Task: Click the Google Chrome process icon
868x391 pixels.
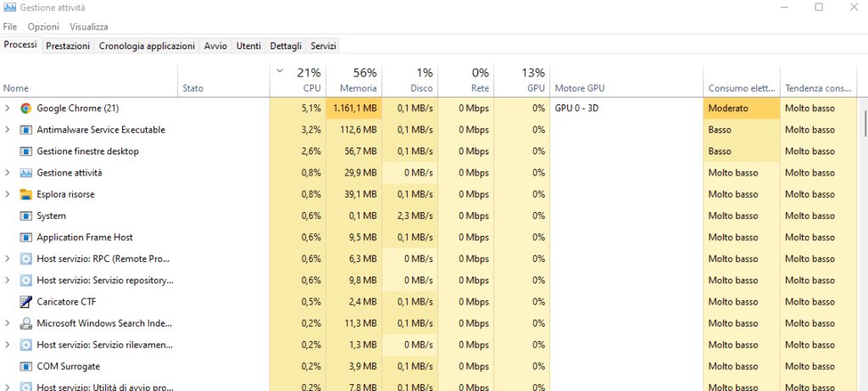Action: click(x=25, y=109)
